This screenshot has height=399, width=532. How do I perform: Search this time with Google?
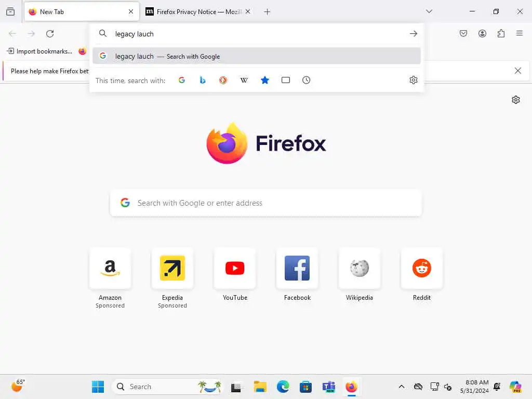(182, 80)
